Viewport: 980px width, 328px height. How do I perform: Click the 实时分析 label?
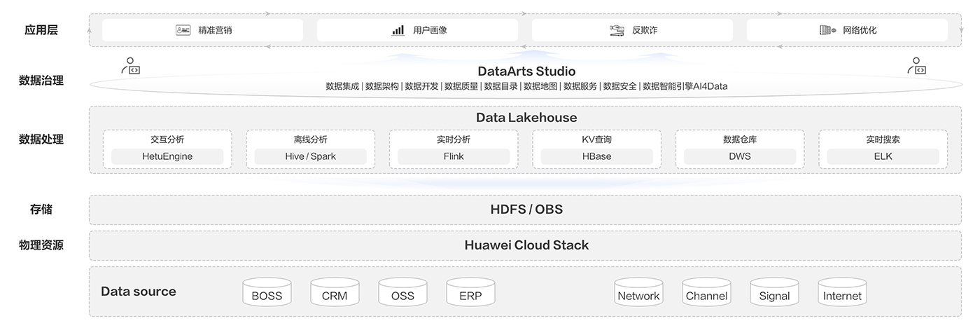(x=454, y=139)
